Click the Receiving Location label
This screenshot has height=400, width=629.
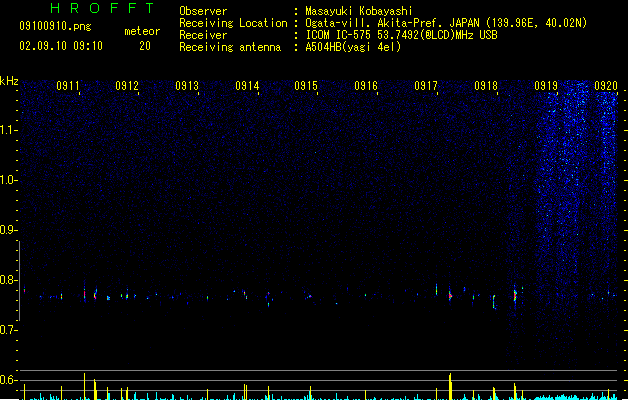click(233, 23)
